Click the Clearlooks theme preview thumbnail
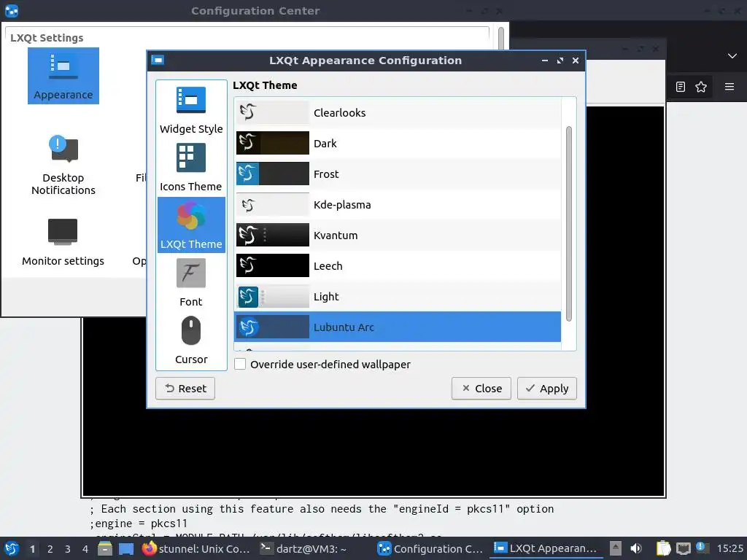The image size is (747, 560). 273,112
